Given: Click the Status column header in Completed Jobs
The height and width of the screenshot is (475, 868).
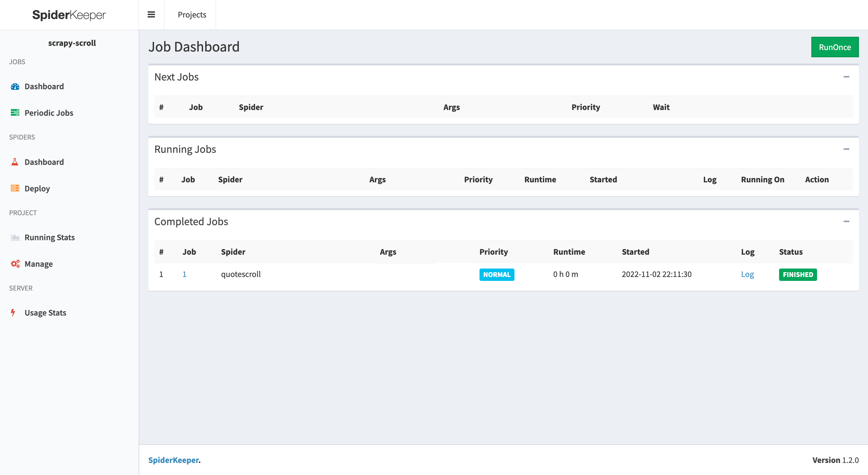Looking at the screenshot, I should pyautogui.click(x=791, y=252).
